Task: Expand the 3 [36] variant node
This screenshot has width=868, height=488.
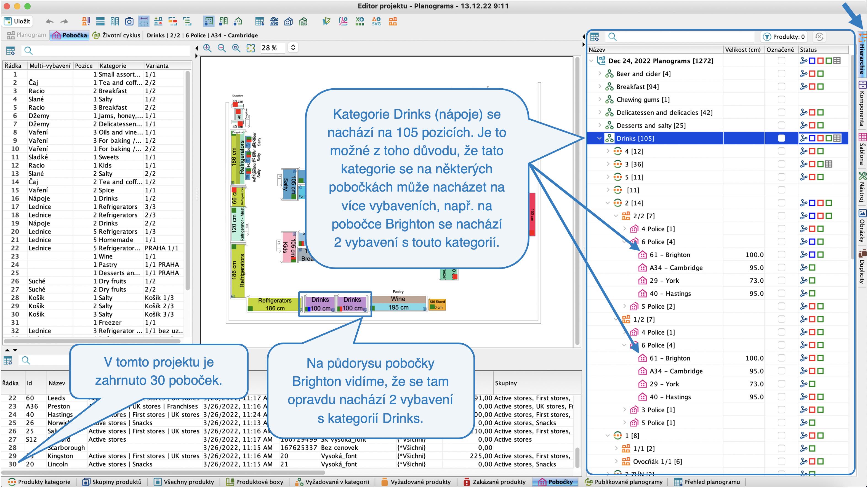Action: pos(608,164)
